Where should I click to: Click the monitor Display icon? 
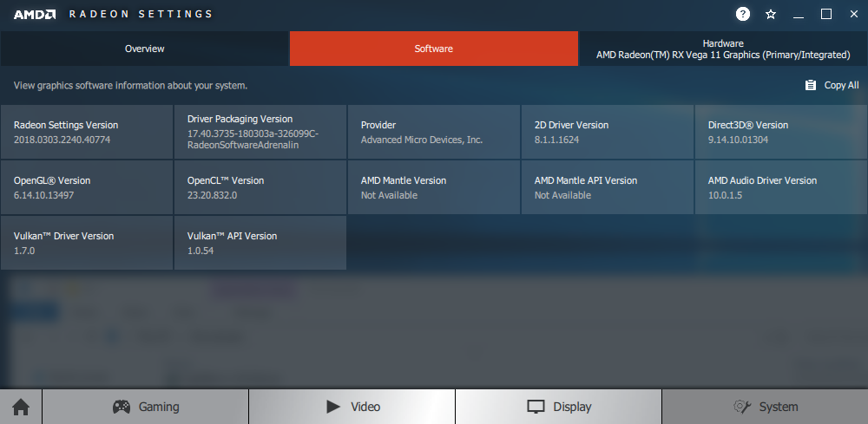coord(536,407)
